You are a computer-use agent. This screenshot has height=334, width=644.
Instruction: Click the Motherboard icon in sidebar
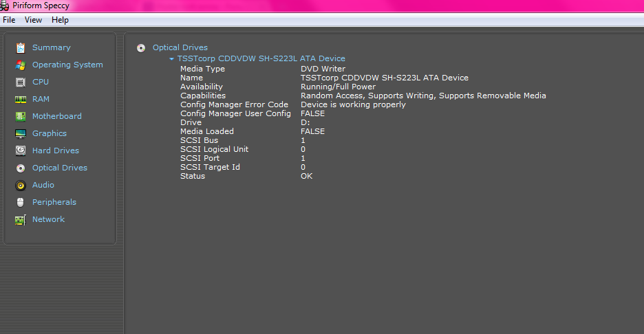pyautogui.click(x=21, y=117)
